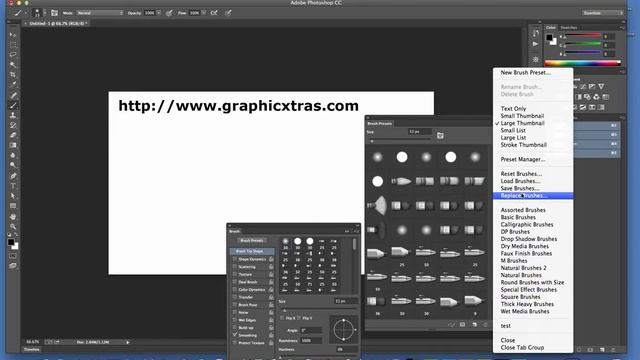Open the Brush tool preset picker arrow
Image resolution: width=640 pixels, height=360 pixels.
coord(25,13)
